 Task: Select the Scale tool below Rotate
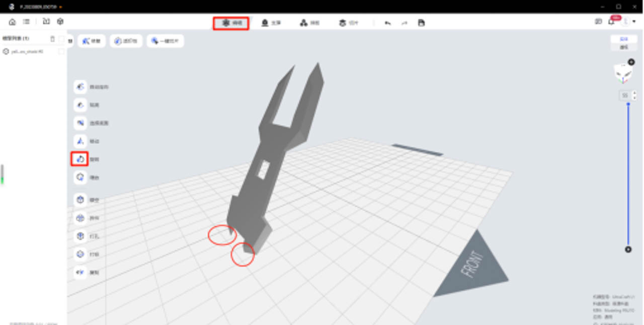[x=79, y=177]
